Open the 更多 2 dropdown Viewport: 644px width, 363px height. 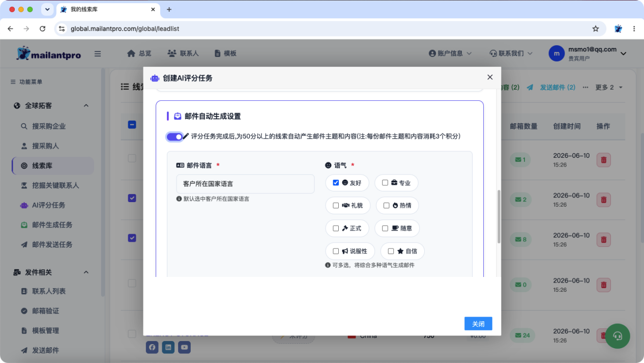609,88
